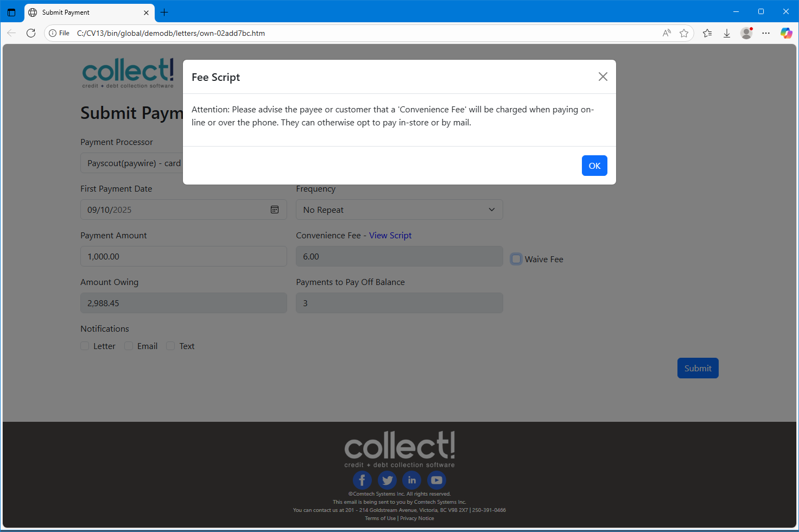Launch the Copilot icon in toolbar
Image resolution: width=799 pixels, height=532 pixels.
pyautogui.click(x=786, y=33)
